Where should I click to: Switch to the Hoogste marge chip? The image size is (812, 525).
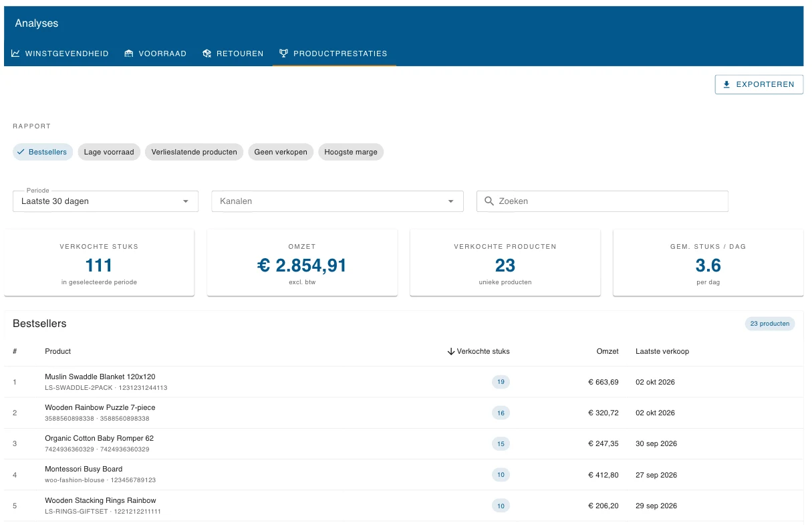pos(351,152)
